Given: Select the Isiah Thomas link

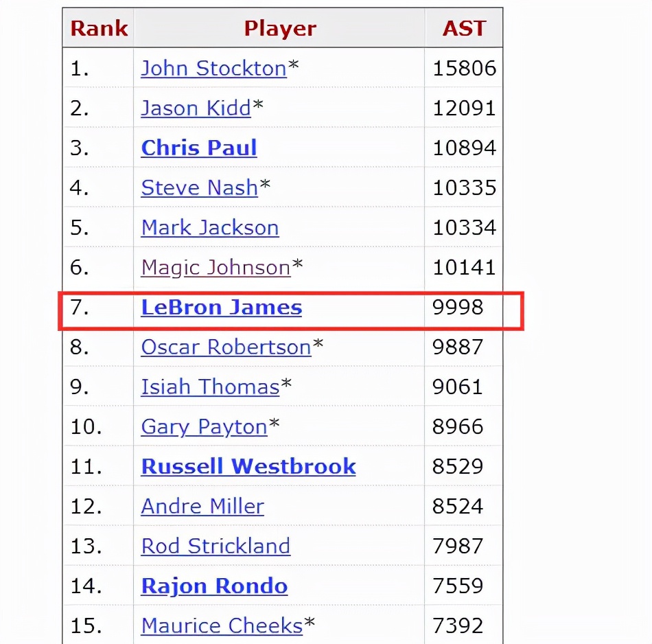Looking at the screenshot, I should (x=210, y=387).
